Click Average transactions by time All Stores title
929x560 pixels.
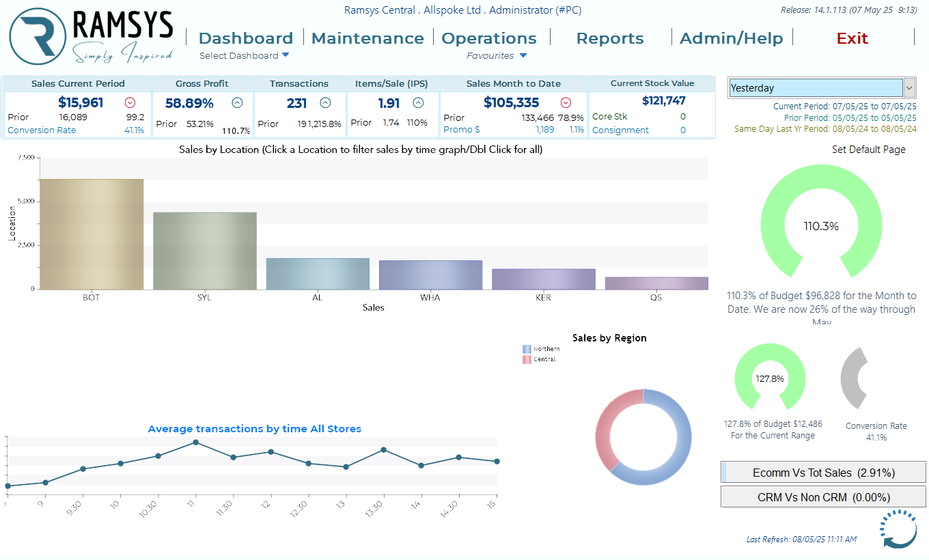[255, 429]
